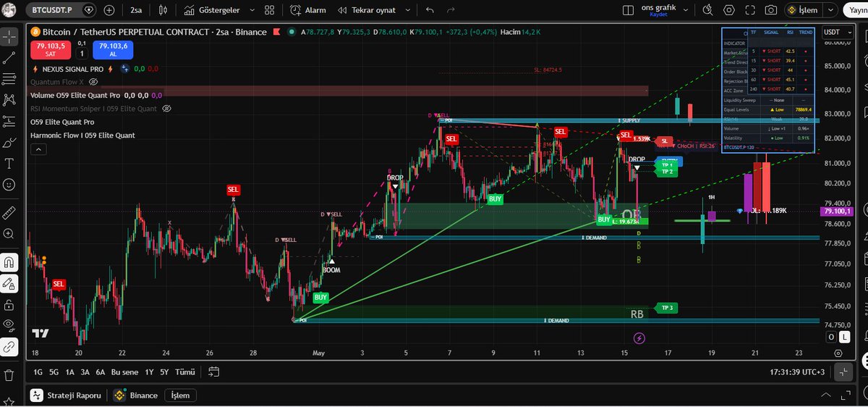Screen dimensions: 868x407
Task: Select the ruler measure tool
Action: click(9, 213)
